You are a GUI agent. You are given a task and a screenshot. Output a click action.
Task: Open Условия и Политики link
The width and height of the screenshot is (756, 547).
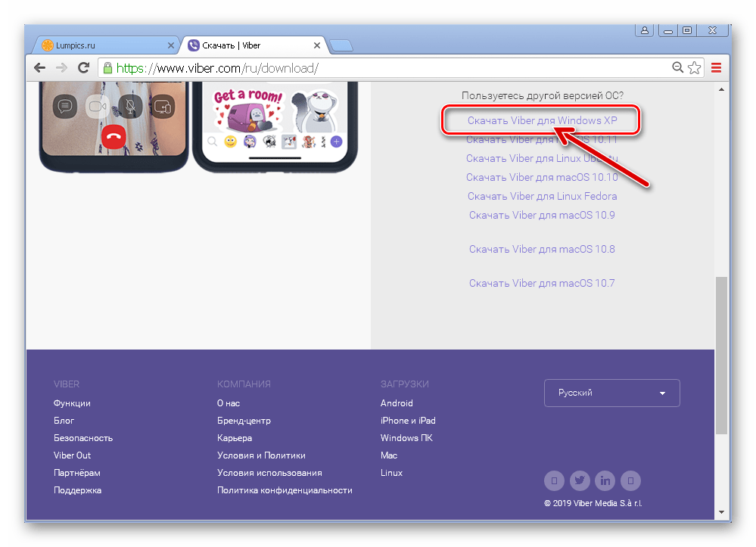point(261,455)
